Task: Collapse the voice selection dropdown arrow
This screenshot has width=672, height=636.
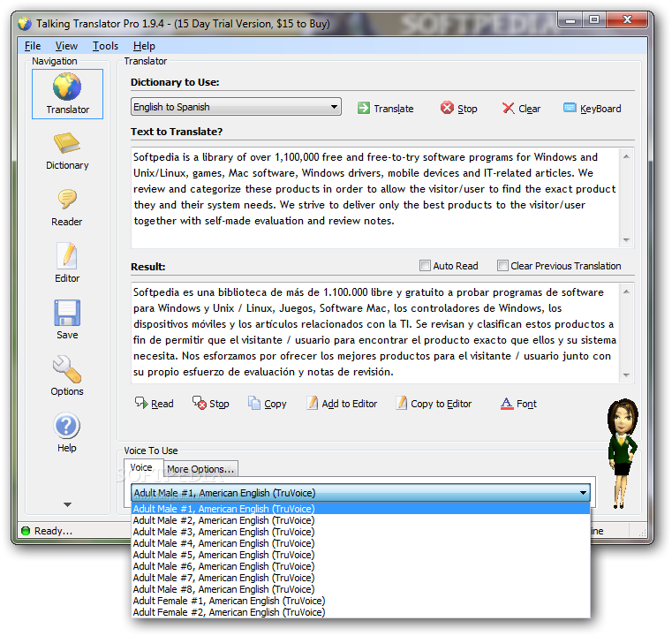Action: click(x=583, y=493)
